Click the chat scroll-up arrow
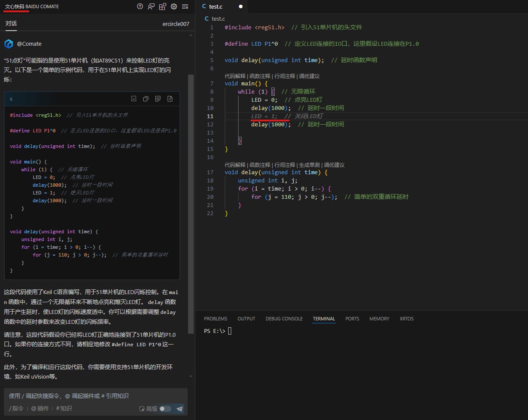This screenshot has width=528, height=420. pyautogui.click(x=191, y=35)
